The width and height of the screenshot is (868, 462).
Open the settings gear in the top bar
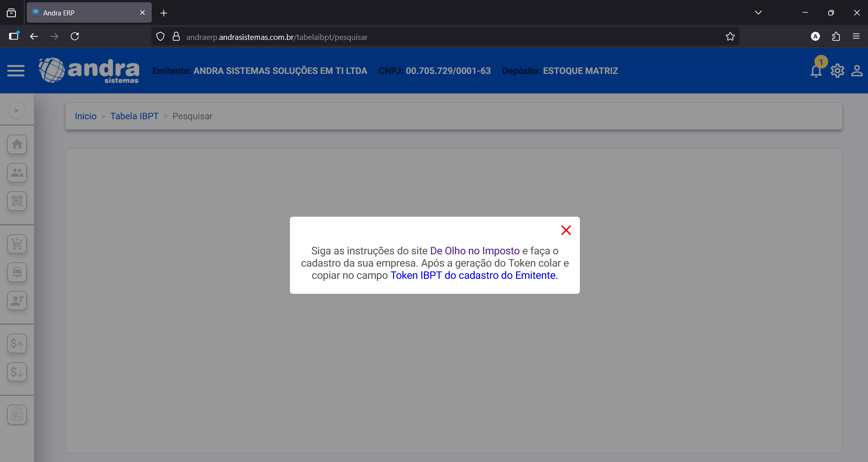[x=837, y=71]
